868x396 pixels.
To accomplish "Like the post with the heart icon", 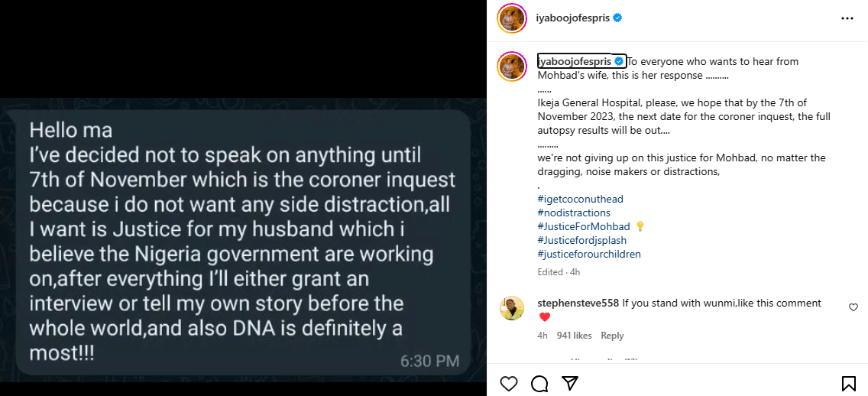I will [x=508, y=383].
